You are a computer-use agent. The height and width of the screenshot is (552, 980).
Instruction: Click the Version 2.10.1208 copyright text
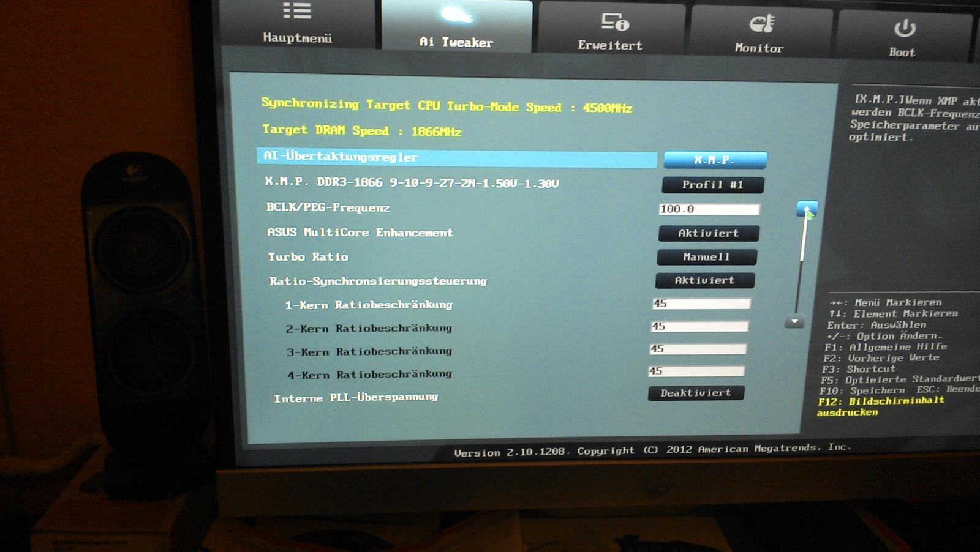coord(653,450)
